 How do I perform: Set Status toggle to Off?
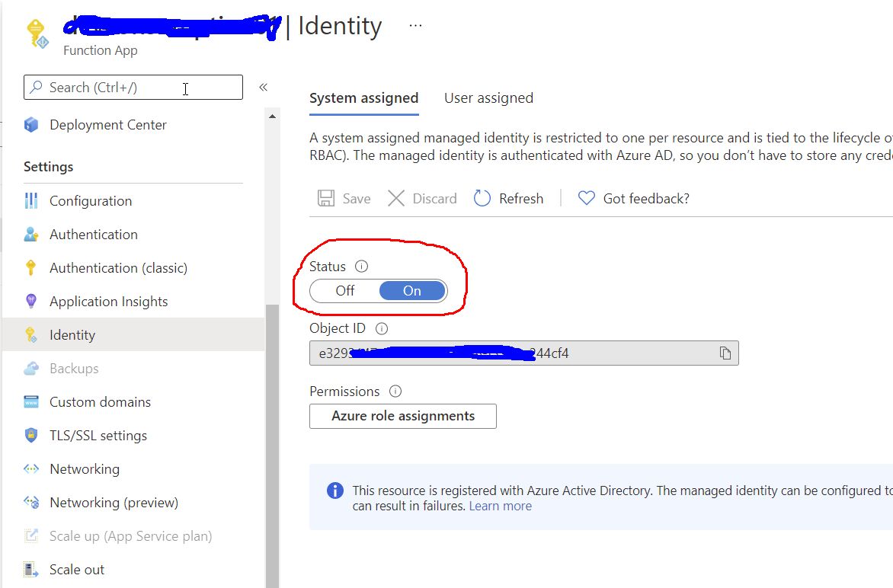coord(344,291)
